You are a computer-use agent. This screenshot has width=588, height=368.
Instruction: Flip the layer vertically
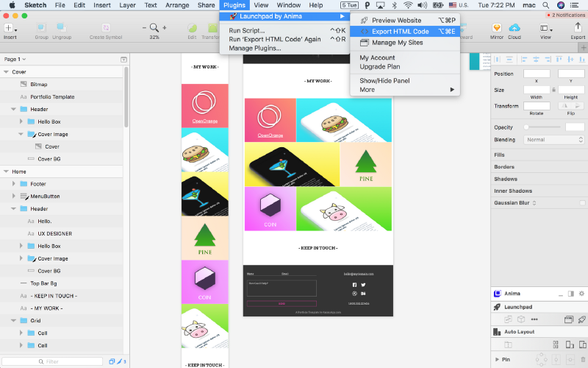click(577, 106)
